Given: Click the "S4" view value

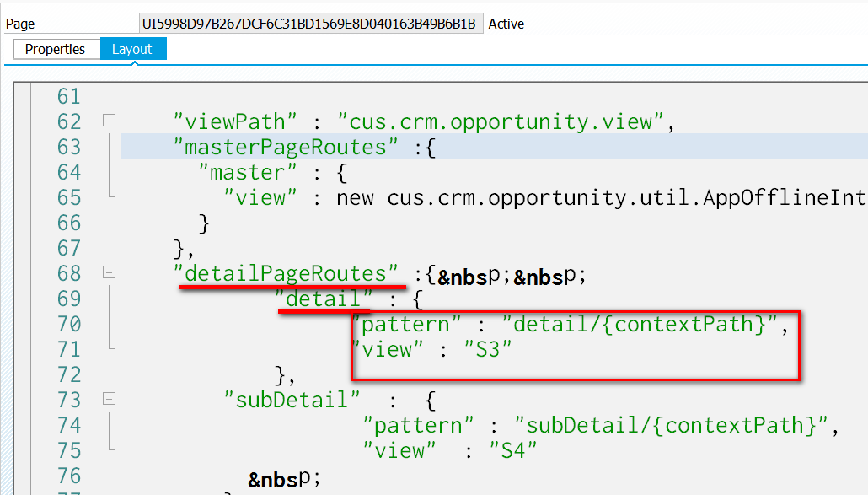Looking at the screenshot, I should click(x=513, y=450).
